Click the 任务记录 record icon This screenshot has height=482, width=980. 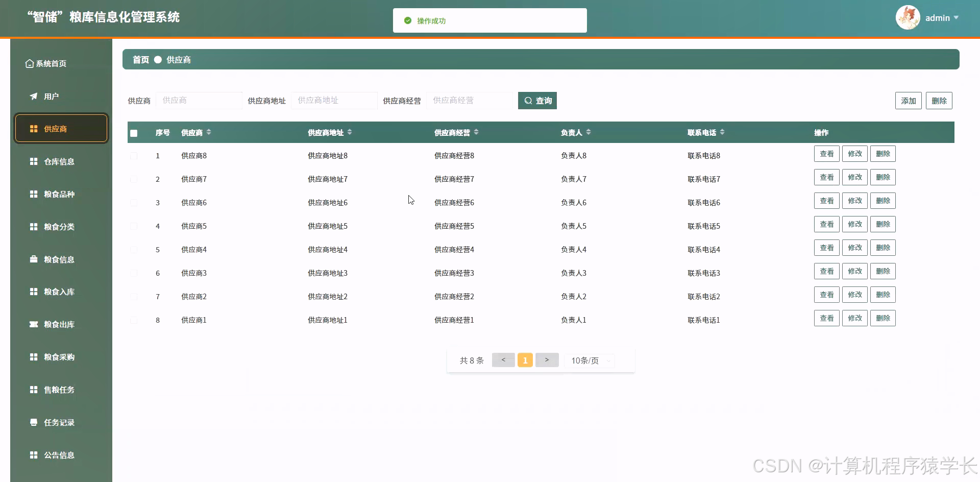(33, 422)
